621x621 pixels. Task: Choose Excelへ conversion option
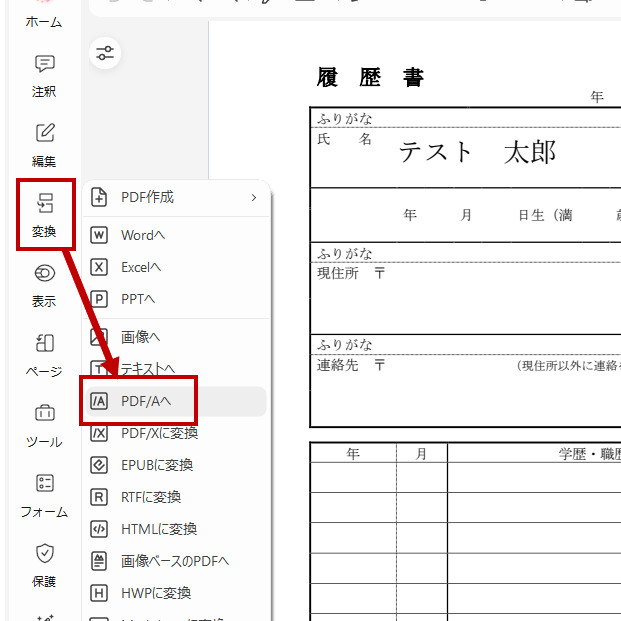(176, 267)
